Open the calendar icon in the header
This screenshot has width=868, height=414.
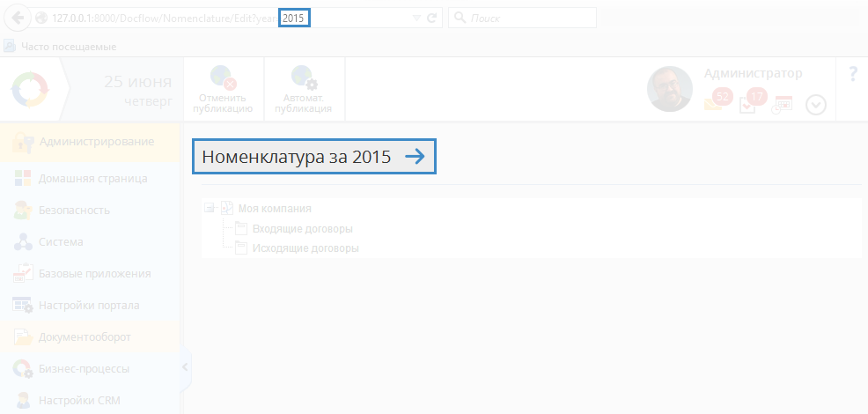783,104
